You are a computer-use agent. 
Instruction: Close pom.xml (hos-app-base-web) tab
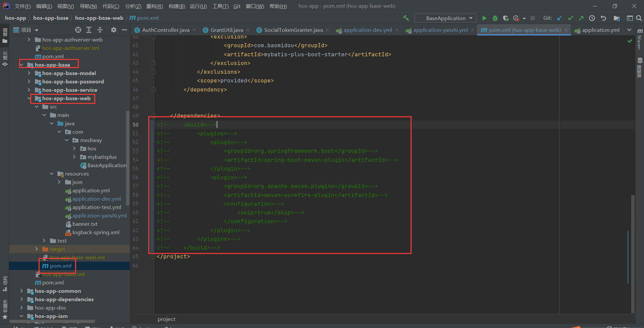[x=566, y=30]
